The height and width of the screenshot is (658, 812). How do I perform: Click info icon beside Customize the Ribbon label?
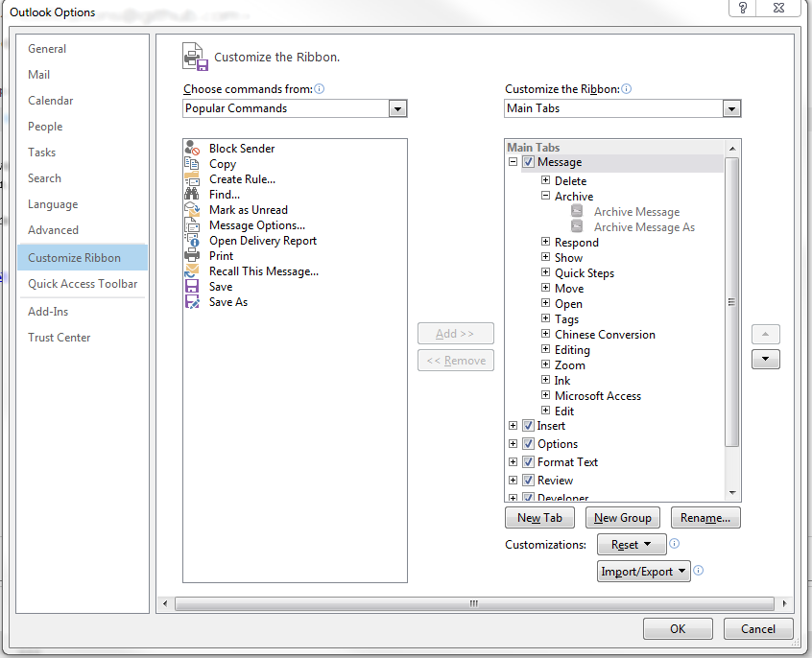(626, 89)
